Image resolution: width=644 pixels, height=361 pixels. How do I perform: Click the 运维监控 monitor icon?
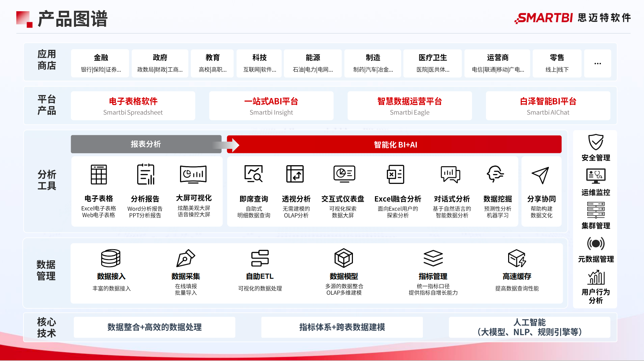596,176
